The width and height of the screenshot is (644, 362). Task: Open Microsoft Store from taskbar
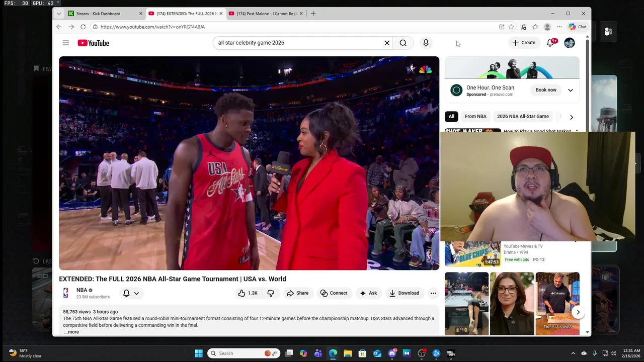[362, 353]
